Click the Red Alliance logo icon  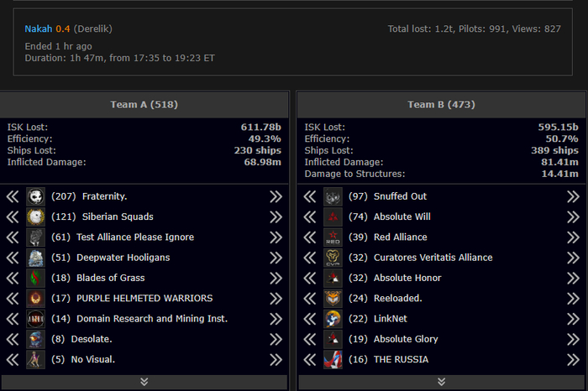coord(333,237)
